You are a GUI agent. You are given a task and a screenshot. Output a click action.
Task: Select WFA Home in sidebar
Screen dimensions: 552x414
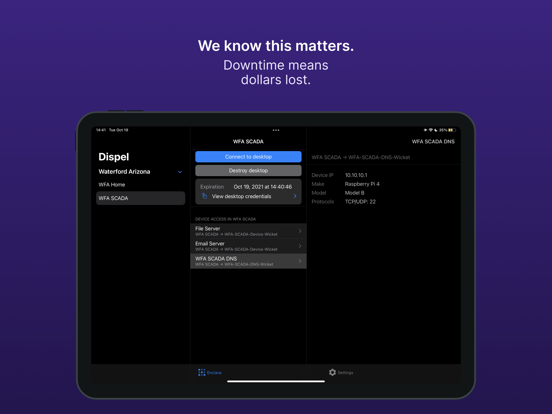112,184
